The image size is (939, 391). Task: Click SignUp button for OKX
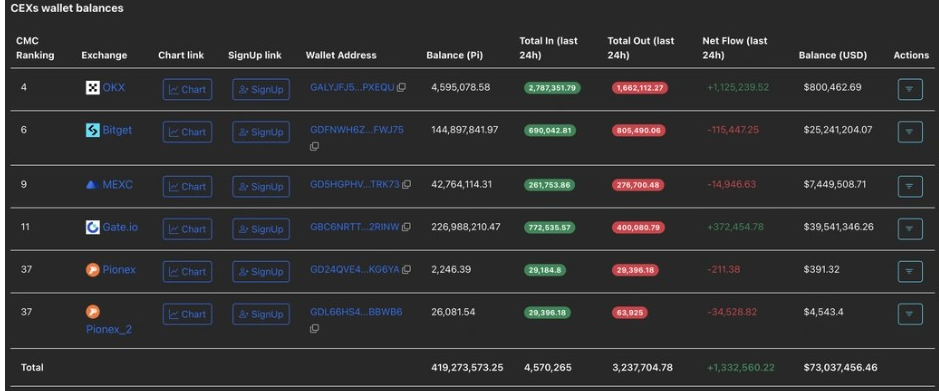click(x=261, y=89)
